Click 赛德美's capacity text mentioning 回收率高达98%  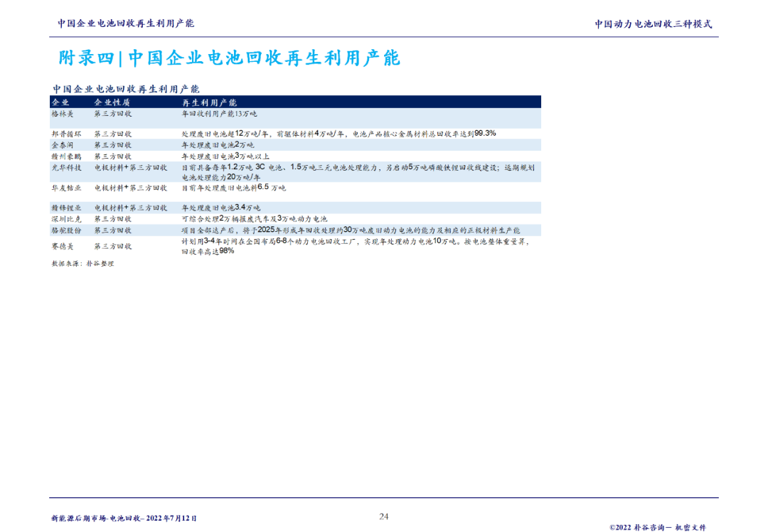(356, 246)
